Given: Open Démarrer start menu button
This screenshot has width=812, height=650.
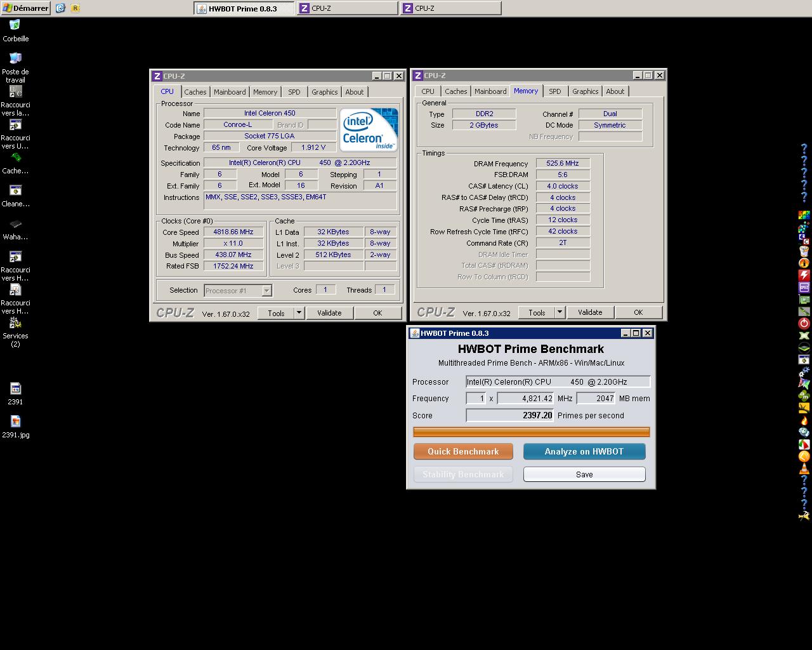Looking at the screenshot, I should tap(25, 8).
